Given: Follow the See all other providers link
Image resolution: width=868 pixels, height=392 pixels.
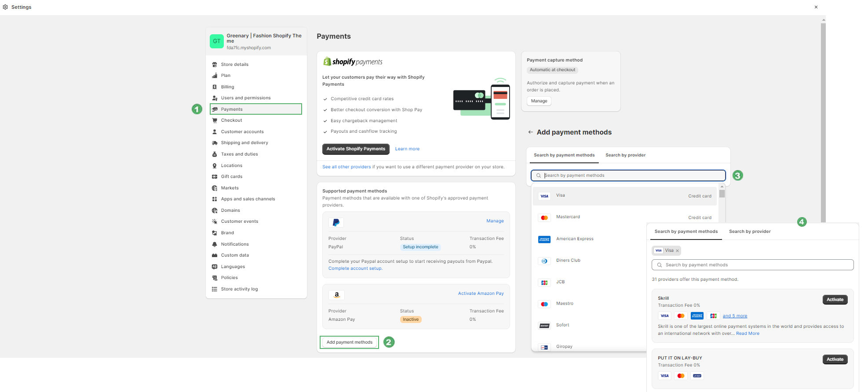Looking at the screenshot, I should [346, 167].
